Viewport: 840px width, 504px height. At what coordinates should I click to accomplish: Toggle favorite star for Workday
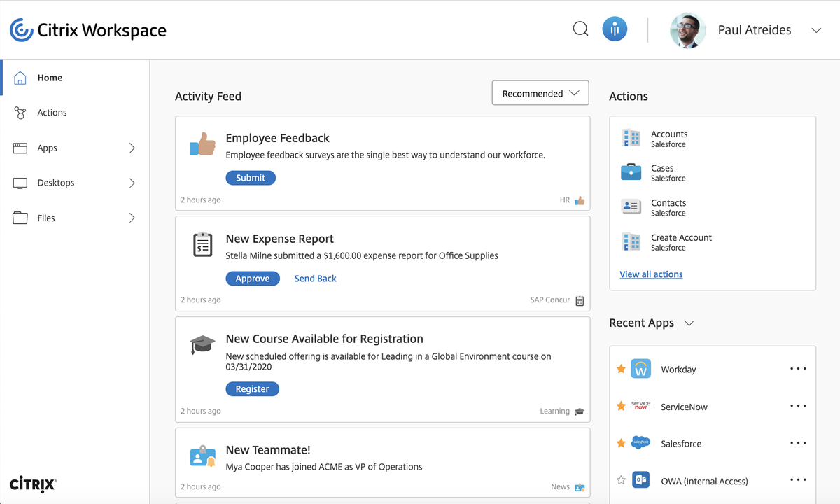pyautogui.click(x=621, y=369)
